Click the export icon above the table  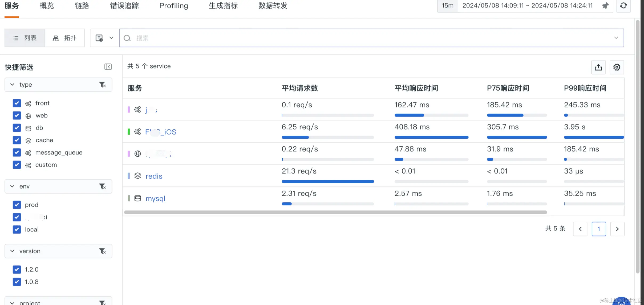coord(598,67)
